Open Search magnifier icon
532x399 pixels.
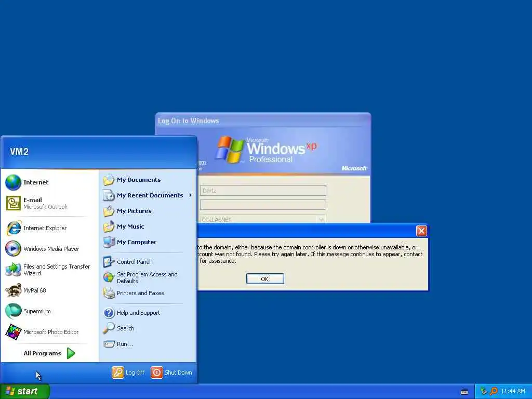(x=109, y=328)
